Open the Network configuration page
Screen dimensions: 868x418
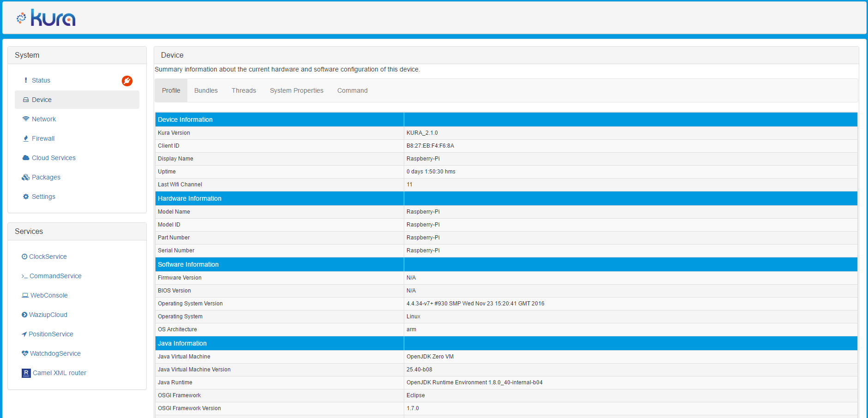pyautogui.click(x=44, y=119)
